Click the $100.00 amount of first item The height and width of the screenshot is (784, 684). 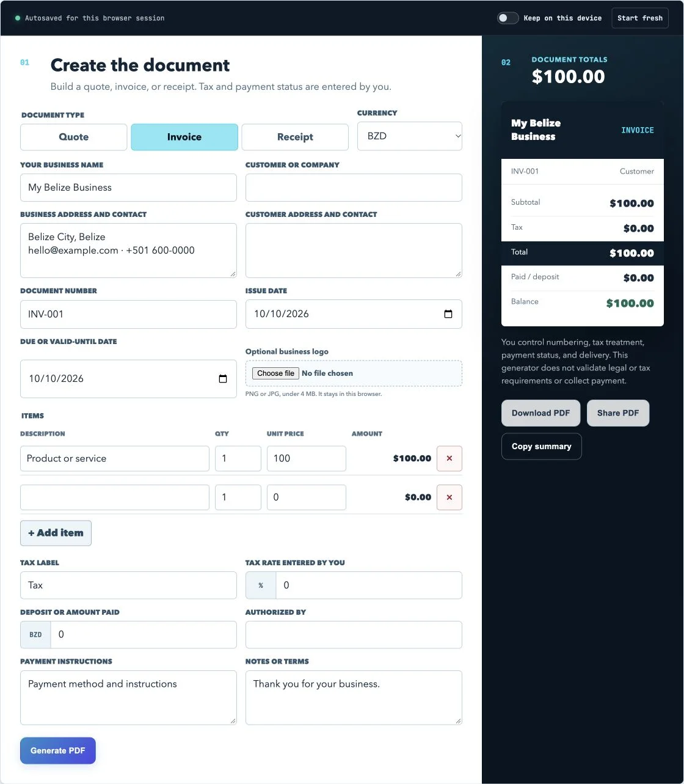pyautogui.click(x=412, y=458)
